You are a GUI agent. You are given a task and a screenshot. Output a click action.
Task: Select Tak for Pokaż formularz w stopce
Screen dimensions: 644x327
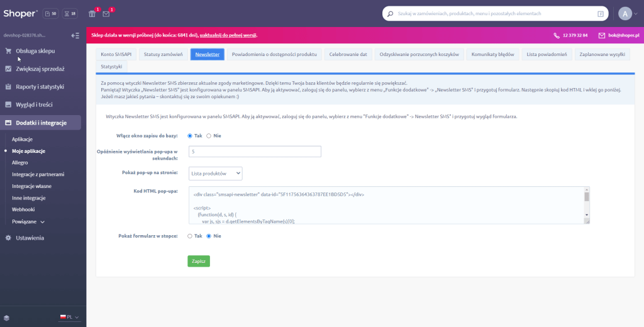pyautogui.click(x=190, y=236)
